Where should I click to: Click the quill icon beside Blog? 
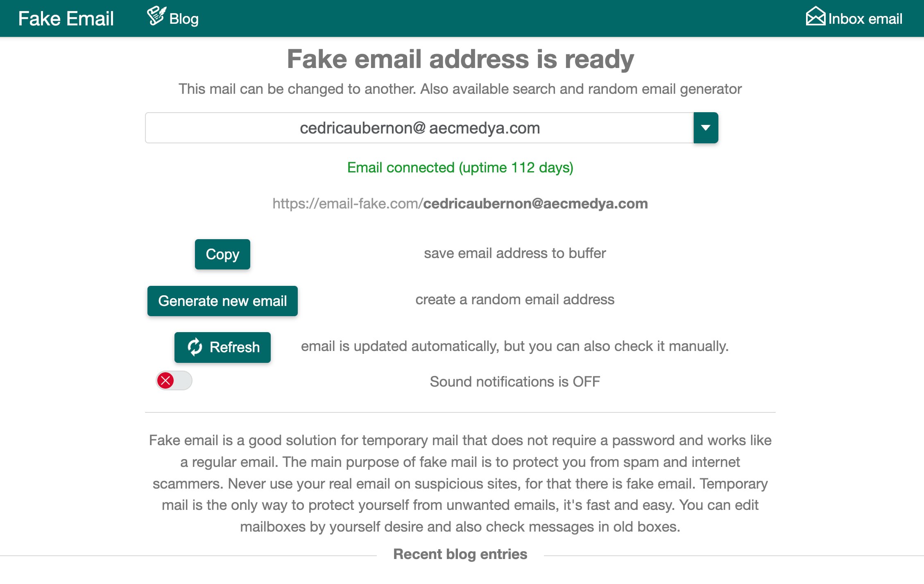[156, 16]
